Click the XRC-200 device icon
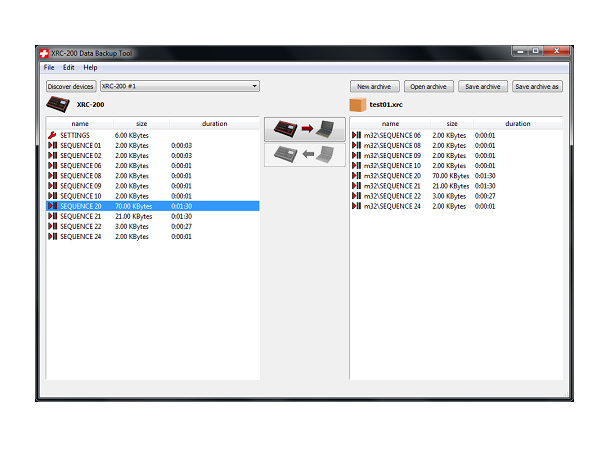 pos(58,104)
